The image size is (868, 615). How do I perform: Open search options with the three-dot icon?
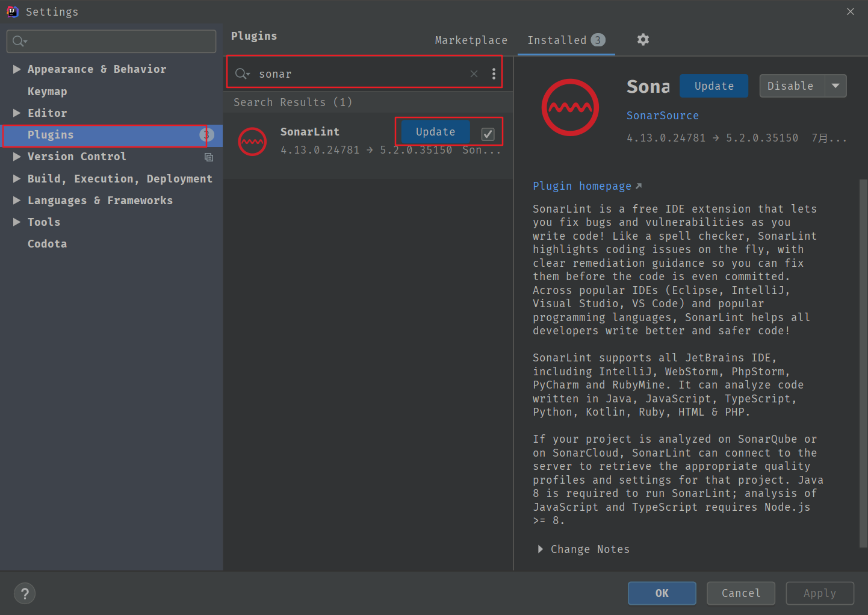point(494,73)
